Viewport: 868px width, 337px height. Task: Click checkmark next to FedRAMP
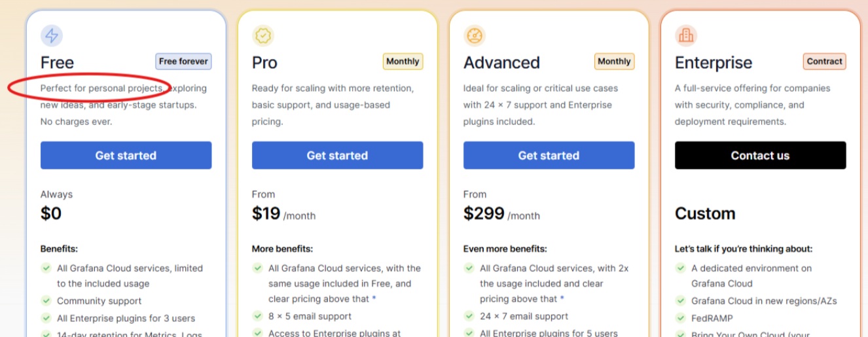pos(681,318)
